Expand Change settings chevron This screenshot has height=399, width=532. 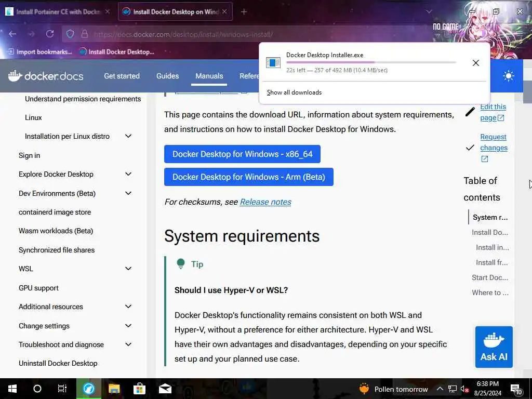128,326
